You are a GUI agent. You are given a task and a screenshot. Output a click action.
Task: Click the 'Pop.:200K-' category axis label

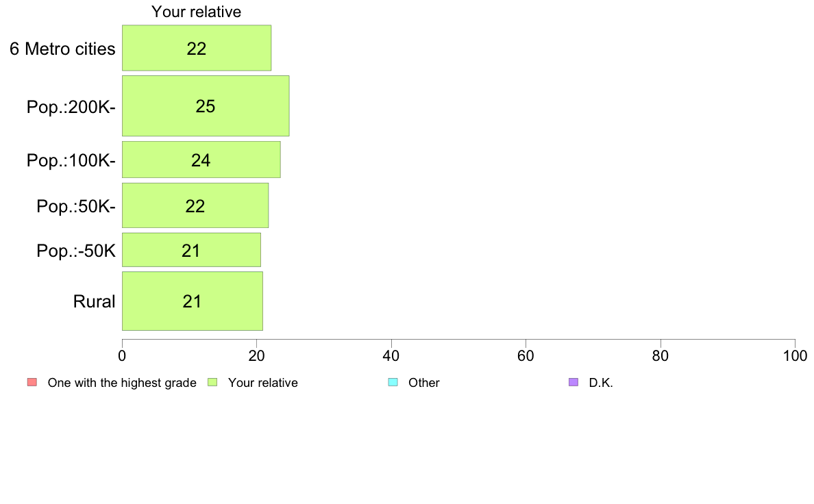[71, 106]
